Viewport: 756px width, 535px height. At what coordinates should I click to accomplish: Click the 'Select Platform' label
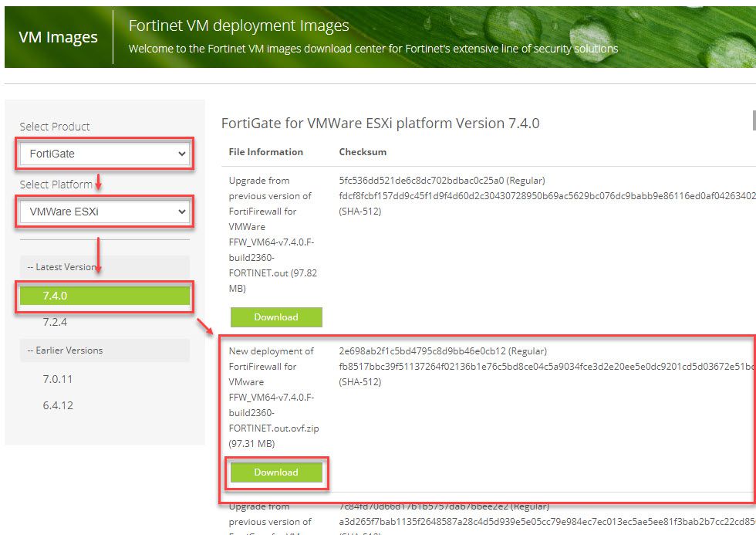[x=56, y=185]
